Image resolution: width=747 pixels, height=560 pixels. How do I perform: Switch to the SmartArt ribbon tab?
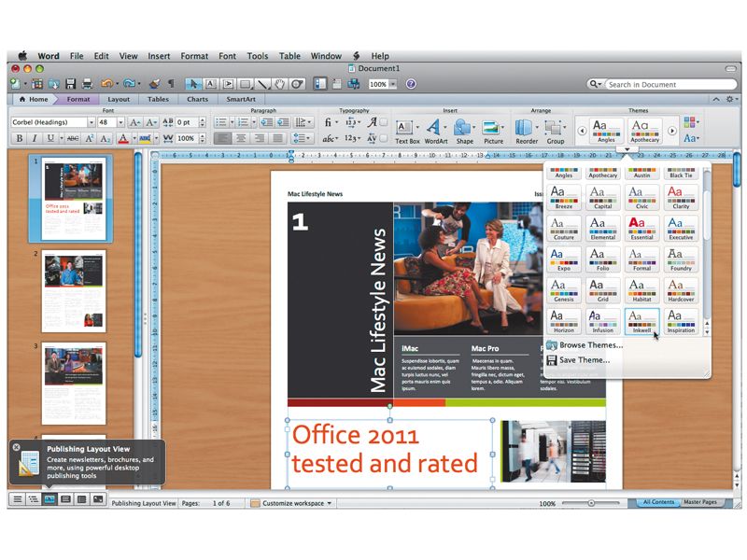click(x=241, y=99)
